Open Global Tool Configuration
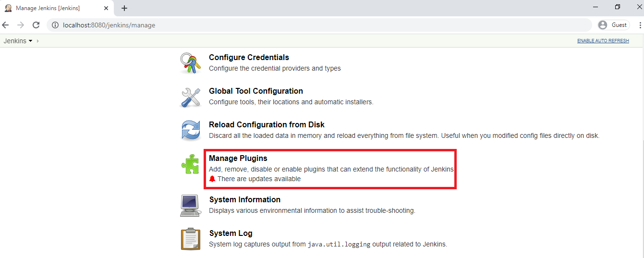The width and height of the screenshot is (644, 258). (x=256, y=91)
